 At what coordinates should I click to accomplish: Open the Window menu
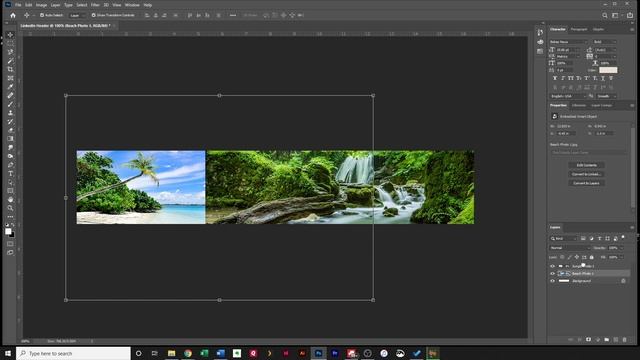pyautogui.click(x=132, y=5)
